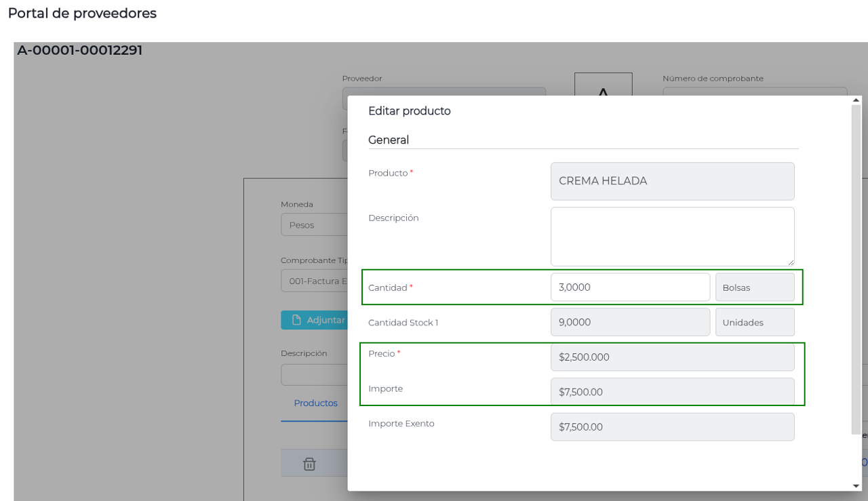The width and height of the screenshot is (868, 501).
Task: Click the textarea resize handle in Descripción
Action: click(x=790, y=262)
